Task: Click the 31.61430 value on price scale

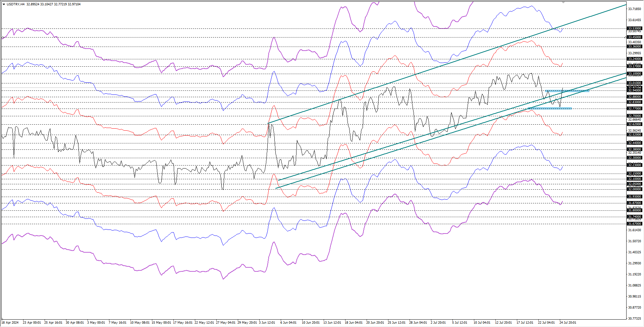Action: (x=635, y=230)
